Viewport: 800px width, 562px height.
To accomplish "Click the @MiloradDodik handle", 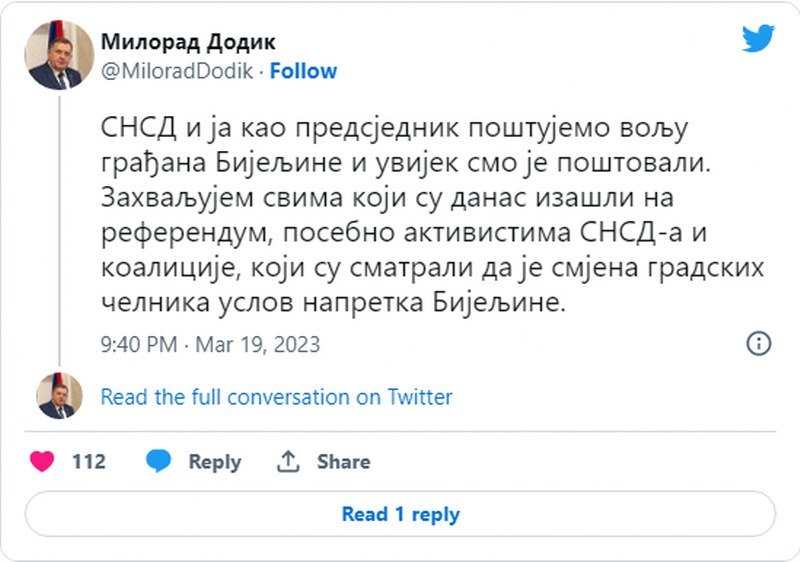I will 178,71.
